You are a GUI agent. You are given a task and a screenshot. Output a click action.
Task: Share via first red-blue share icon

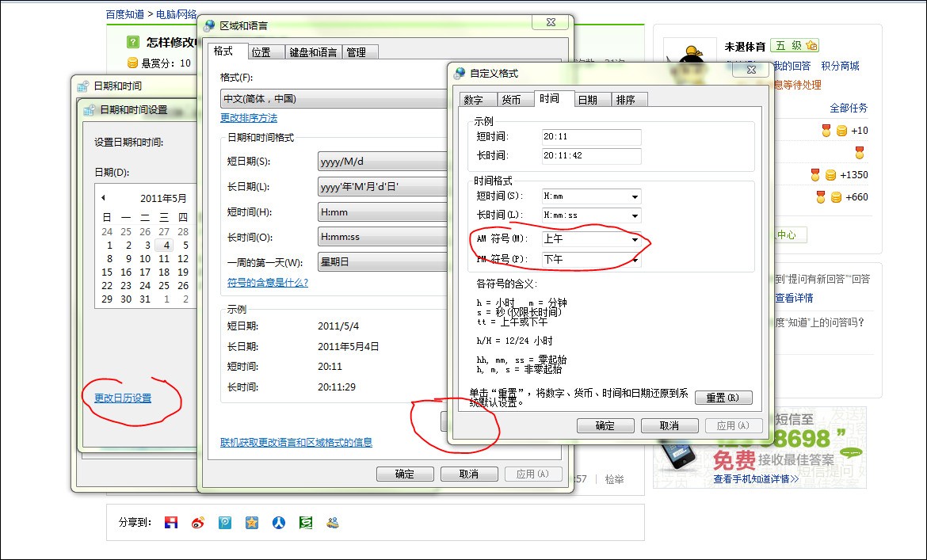click(171, 522)
